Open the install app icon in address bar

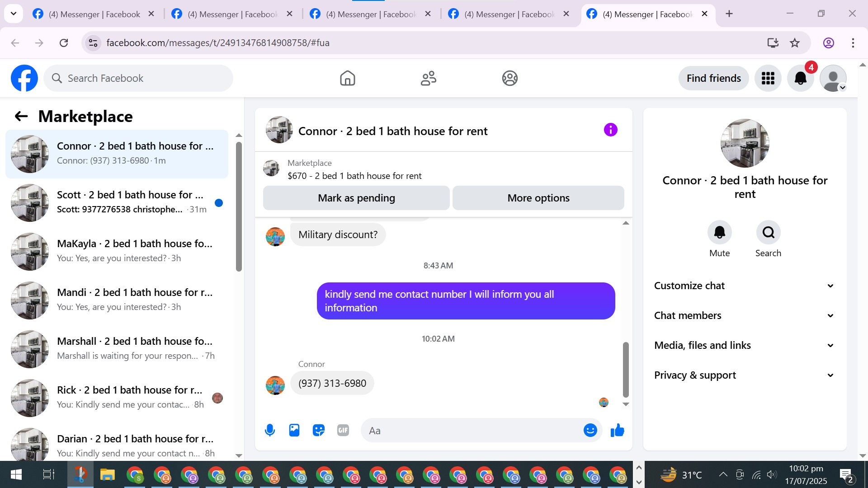pyautogui.click(x=773, y=43)
